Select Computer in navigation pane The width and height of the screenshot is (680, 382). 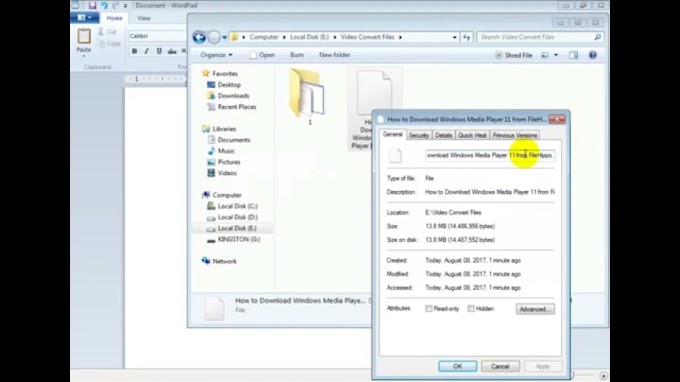222,195
